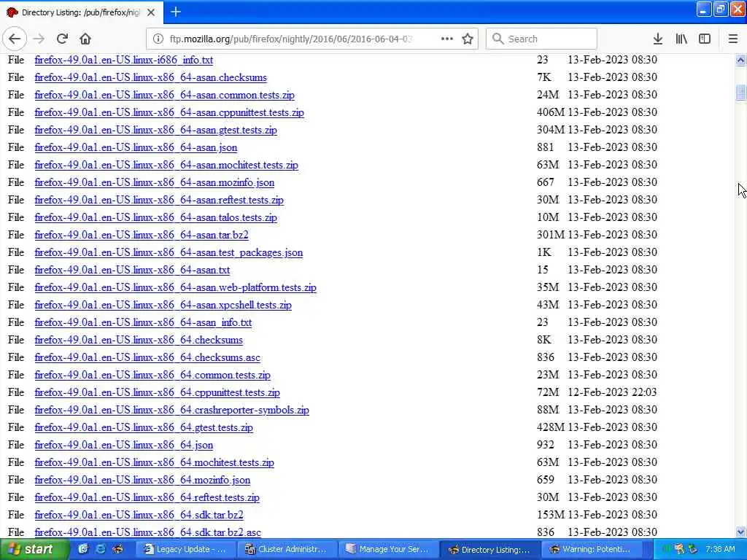Download asan.reftest.tests.zip file

pos(158,200)
